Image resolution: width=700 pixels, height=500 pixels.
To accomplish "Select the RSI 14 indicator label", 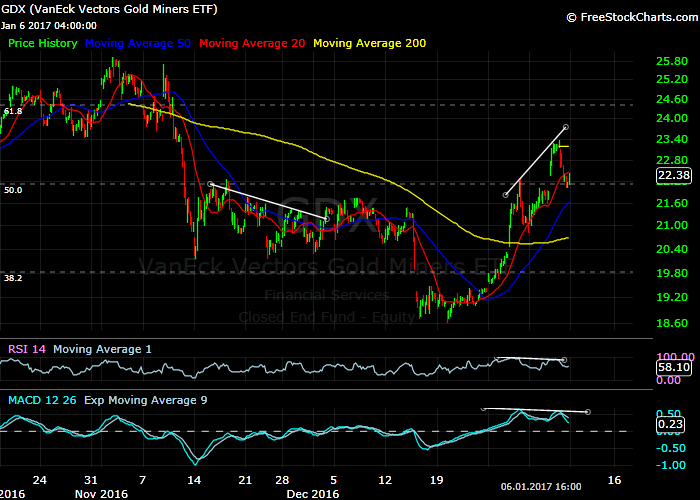I will (x=27, y=349).
